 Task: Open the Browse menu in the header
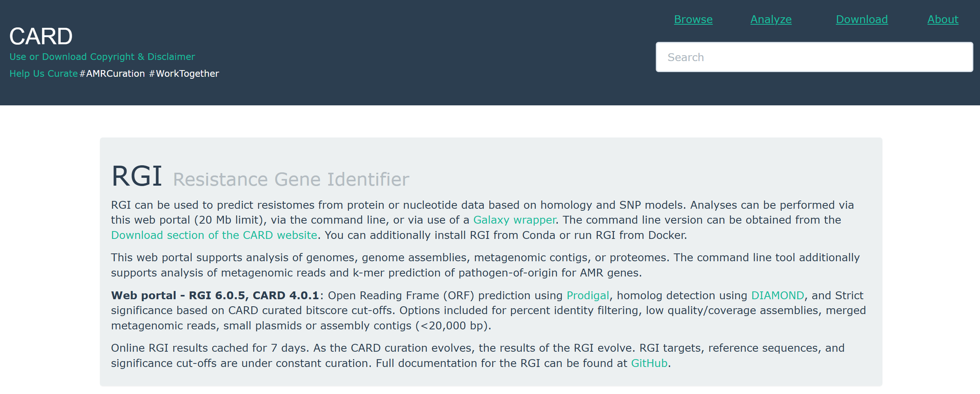coord(693,19)
